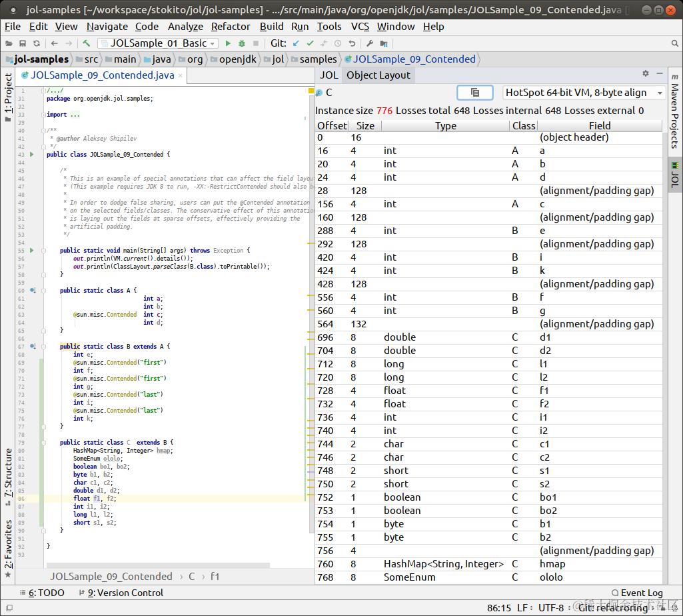Collapse the main method fold marker
This screenshot has width=683, height=616.
point(43,251)
